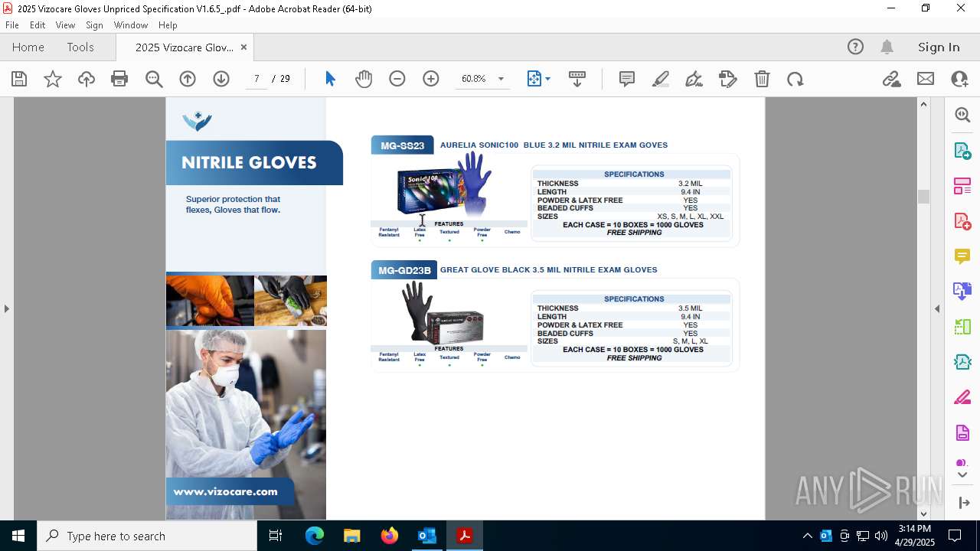Click the scroll up arrow
980x551 pixels.
(x=923, y=104)
